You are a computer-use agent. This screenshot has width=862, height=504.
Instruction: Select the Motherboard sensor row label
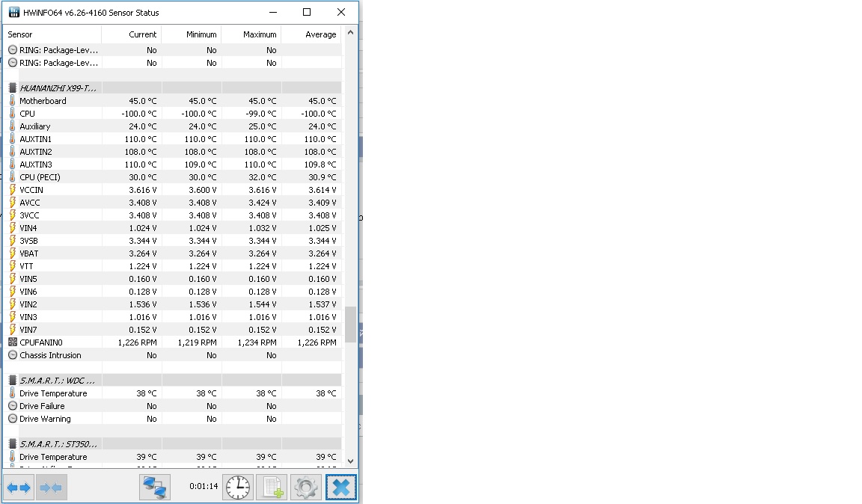tap(43, 101)
